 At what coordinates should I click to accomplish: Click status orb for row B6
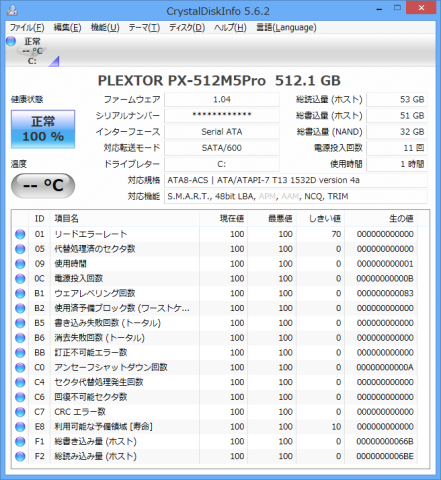[x=20, y=338]
